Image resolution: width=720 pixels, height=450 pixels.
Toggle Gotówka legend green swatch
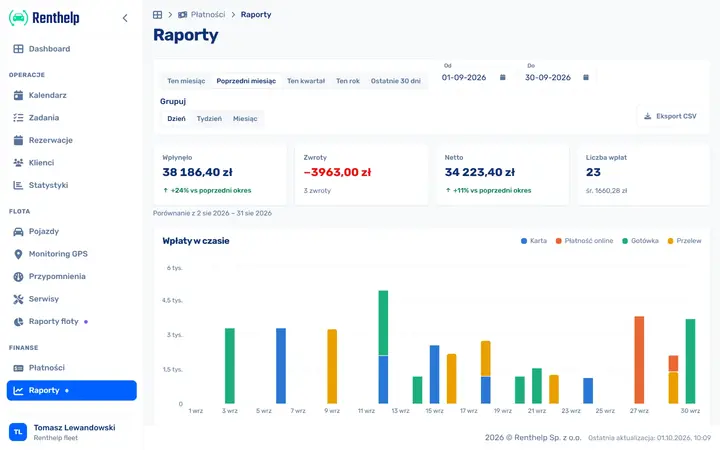625,241
